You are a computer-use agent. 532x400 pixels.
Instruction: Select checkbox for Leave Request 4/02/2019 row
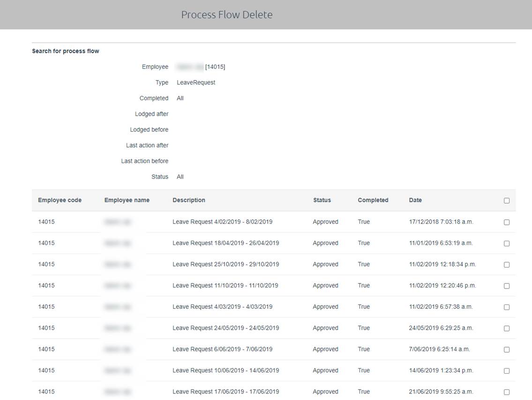507,222
